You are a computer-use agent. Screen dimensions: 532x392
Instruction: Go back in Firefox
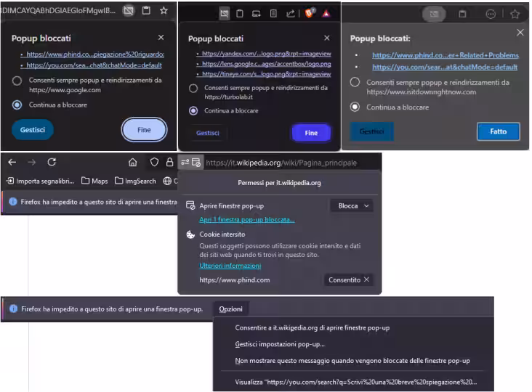(12, 163)
